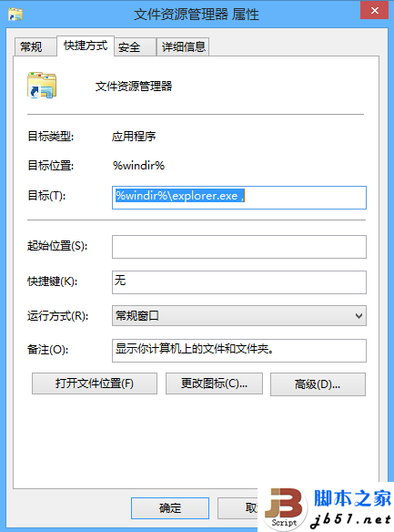Click the JB Script watermark logo
This screenshot has height=532, width=394.
tap(284, 508)
